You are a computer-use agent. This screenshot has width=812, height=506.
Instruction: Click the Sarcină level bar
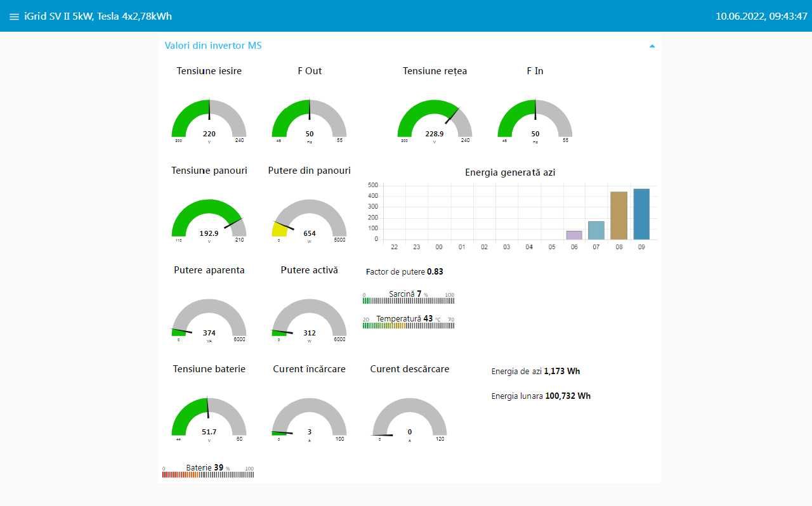pos(409,301)
